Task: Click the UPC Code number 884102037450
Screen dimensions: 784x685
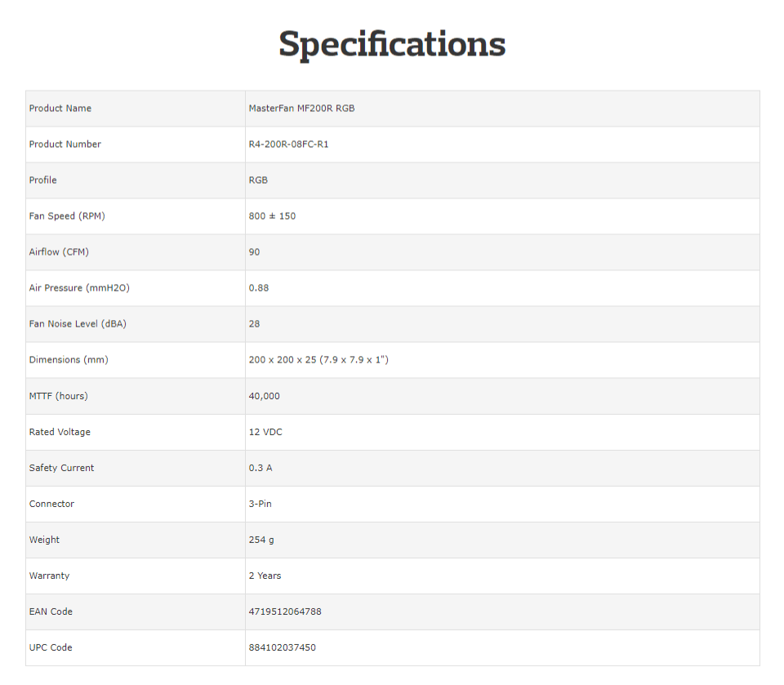Action: (x=282, y=647)
